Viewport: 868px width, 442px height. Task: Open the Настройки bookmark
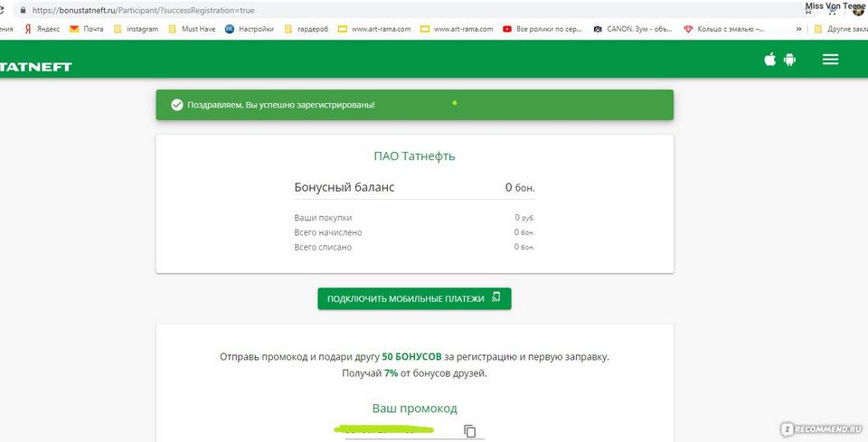pyautogui.click(x=250, y=29)
